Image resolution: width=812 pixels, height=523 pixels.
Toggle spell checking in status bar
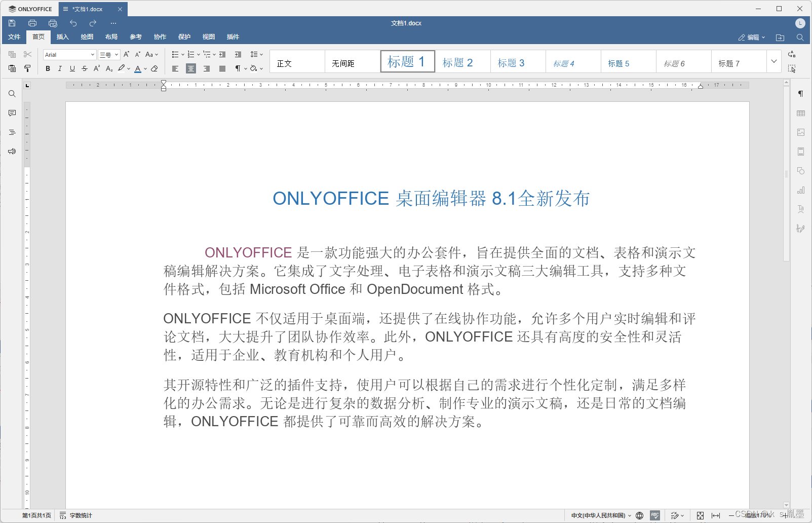tap(655, 515)
